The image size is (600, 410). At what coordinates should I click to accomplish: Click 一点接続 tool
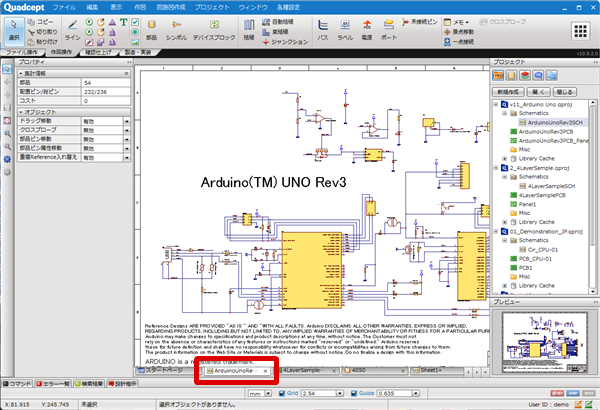click(x=459, y=42)
